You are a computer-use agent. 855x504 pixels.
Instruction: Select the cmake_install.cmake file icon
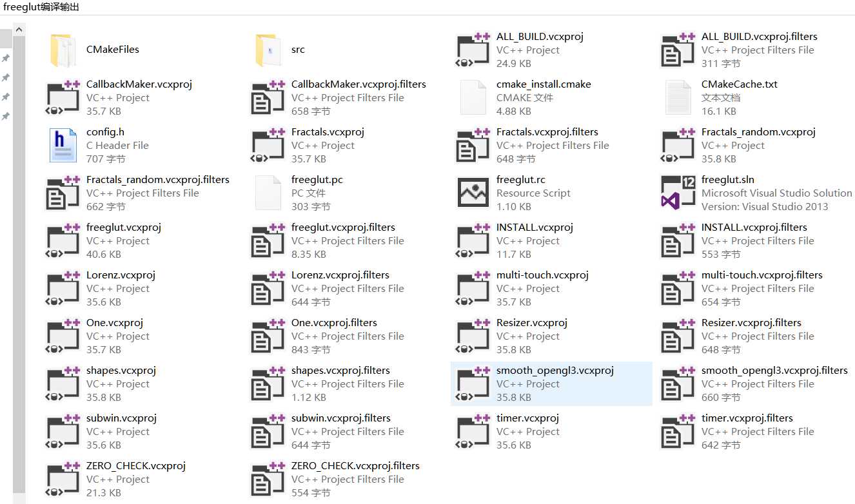(x=473, y=98)
